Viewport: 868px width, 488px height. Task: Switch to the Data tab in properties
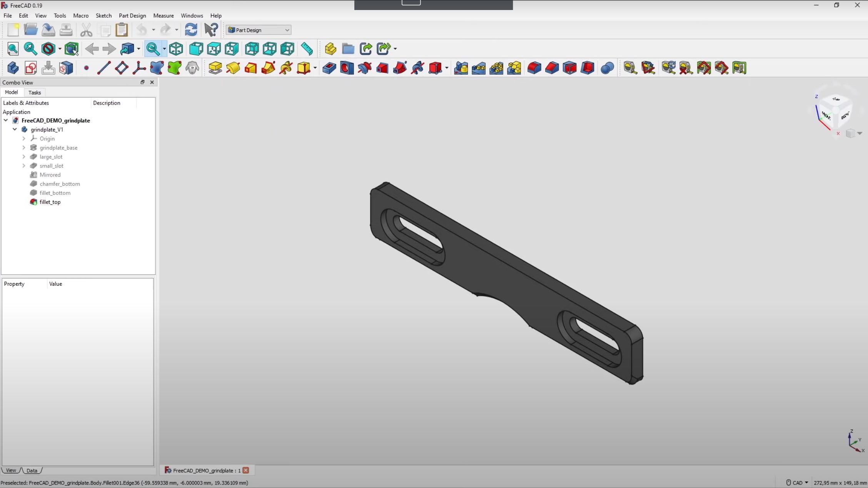[32, 470]
